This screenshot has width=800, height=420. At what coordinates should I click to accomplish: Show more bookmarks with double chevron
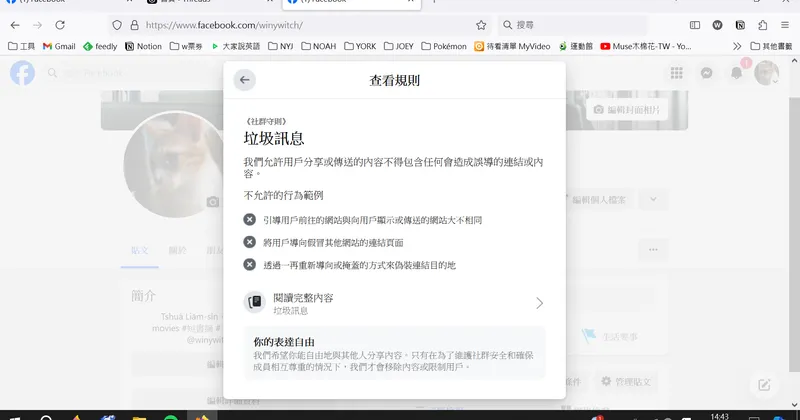click(737, 46)
